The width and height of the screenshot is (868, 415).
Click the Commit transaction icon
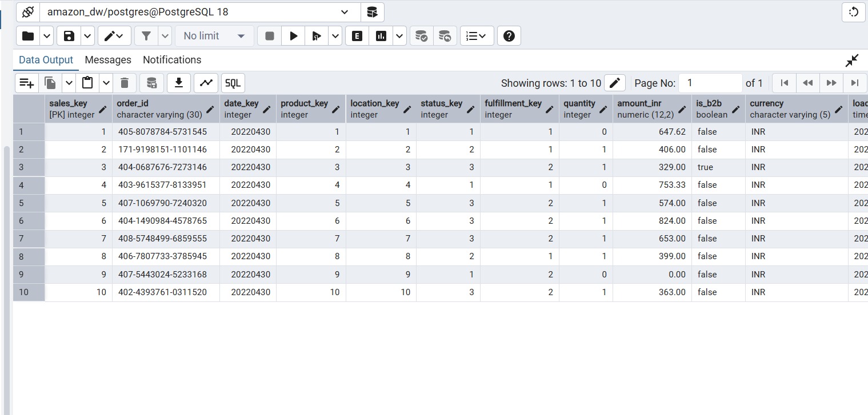click(x=421, y=36)
